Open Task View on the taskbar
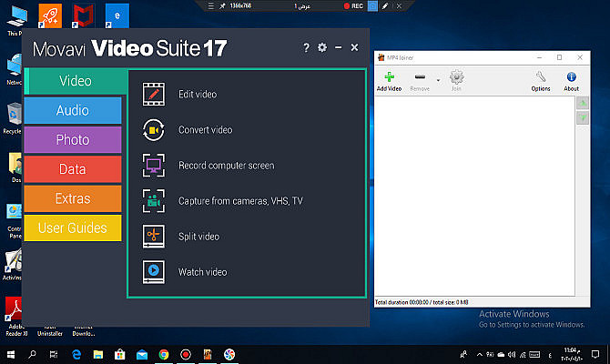This screenshot has height=364, width=610. 54,354
